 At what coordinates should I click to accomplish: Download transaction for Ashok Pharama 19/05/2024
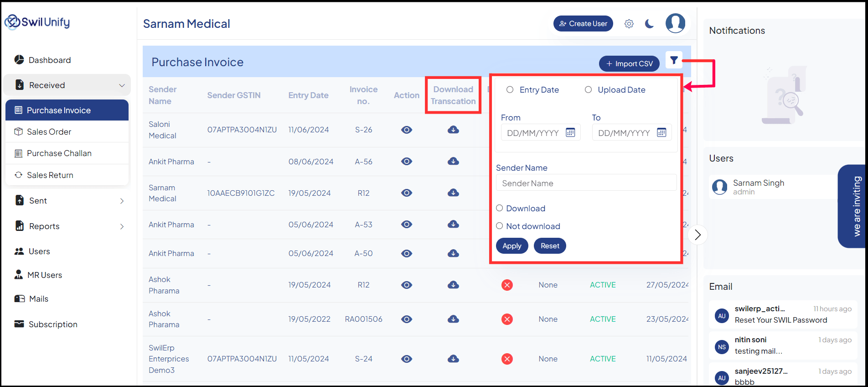(453, 285)
